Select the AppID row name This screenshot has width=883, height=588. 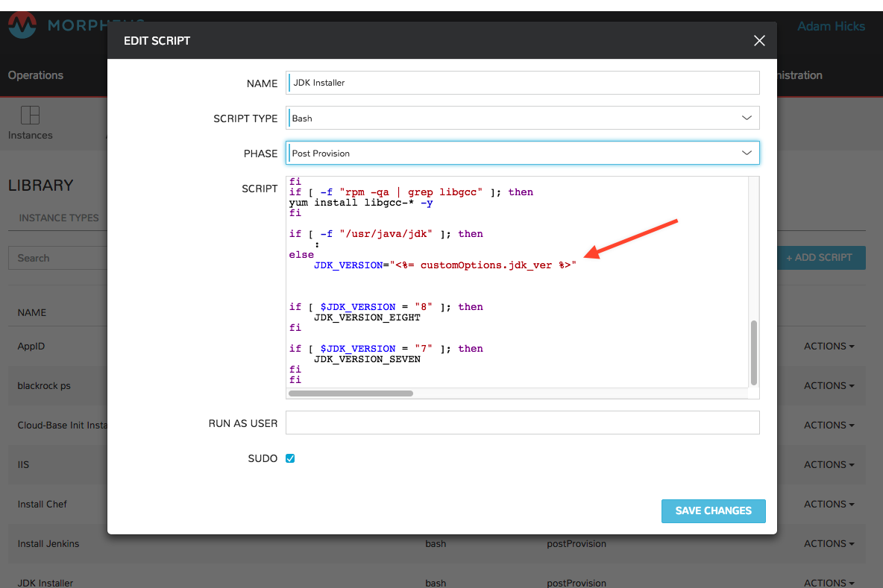pos(31,346)
